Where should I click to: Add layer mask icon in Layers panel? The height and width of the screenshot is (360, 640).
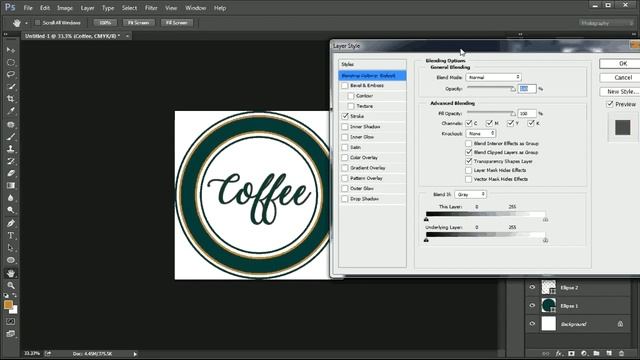[x=571, y=353]
